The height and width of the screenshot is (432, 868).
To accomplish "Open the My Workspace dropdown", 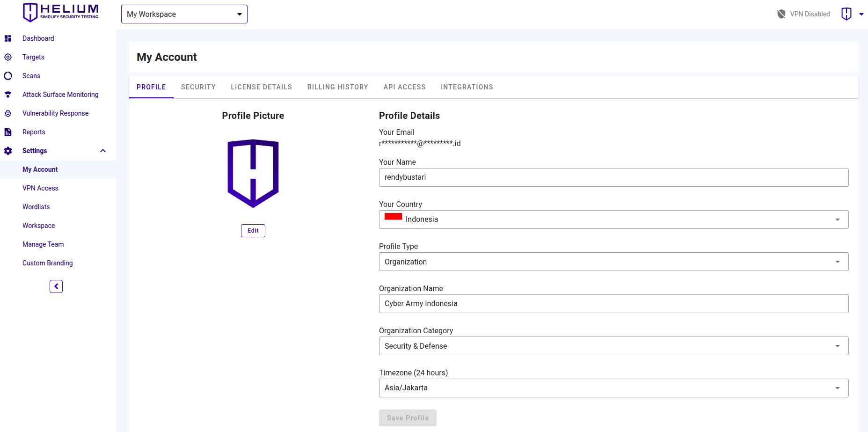I will click(184, 14).
